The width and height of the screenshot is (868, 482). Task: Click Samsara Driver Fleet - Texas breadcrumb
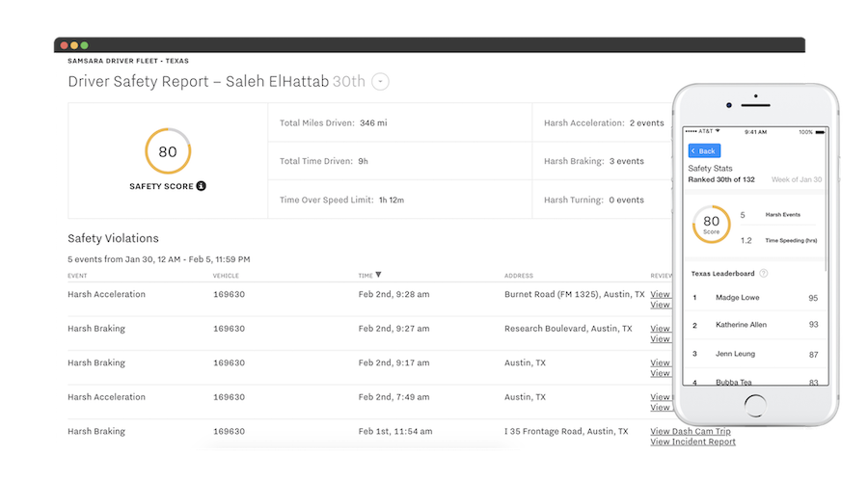[x=128, y=61]
